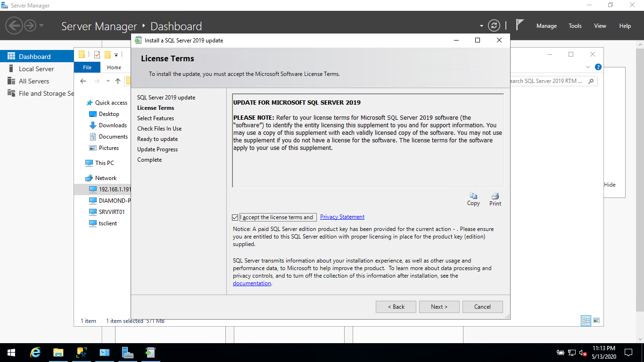Open the Privacy Statement link

pyautogui.click(x=342, y=217)
